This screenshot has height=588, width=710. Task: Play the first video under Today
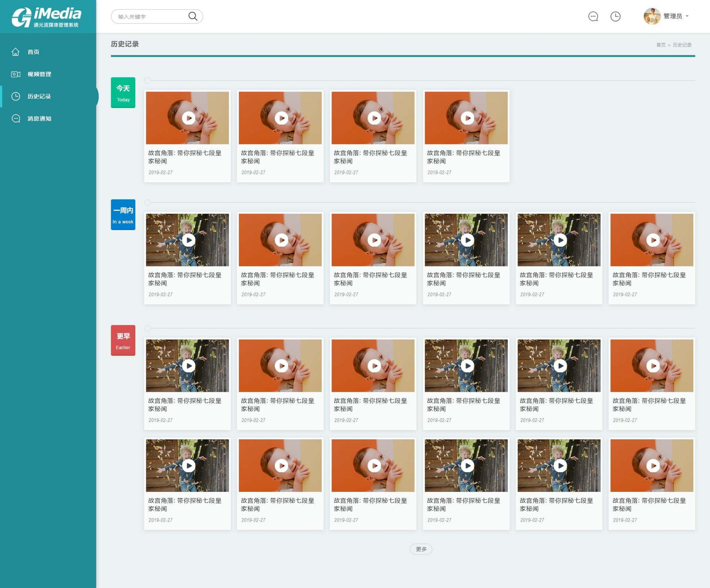pyautogui.click(x=189, y=118)
